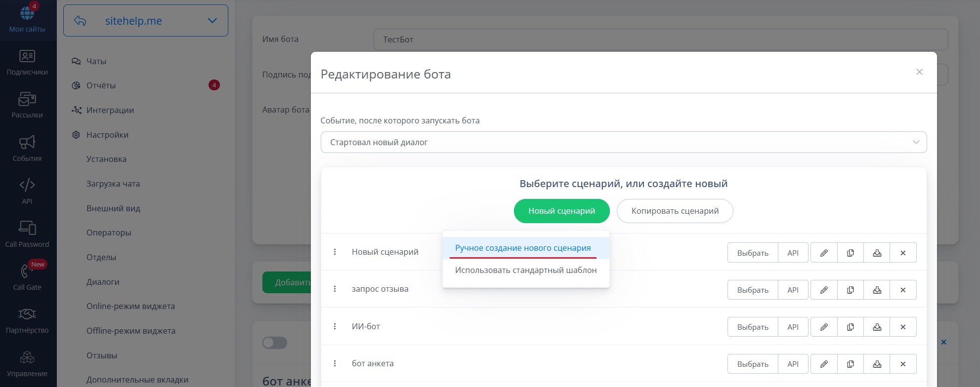Image resolution: width=980 pixels, height=387 pixels.
Task: Click the green Новый сценарий dropdown button
Action: coord(562,211)
